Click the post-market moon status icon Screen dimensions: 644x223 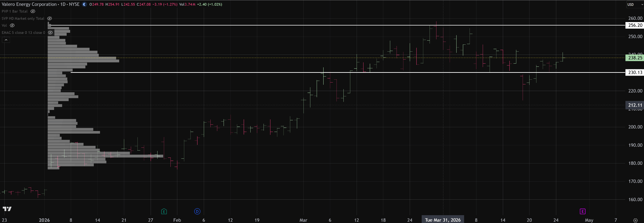click(84, 4)
